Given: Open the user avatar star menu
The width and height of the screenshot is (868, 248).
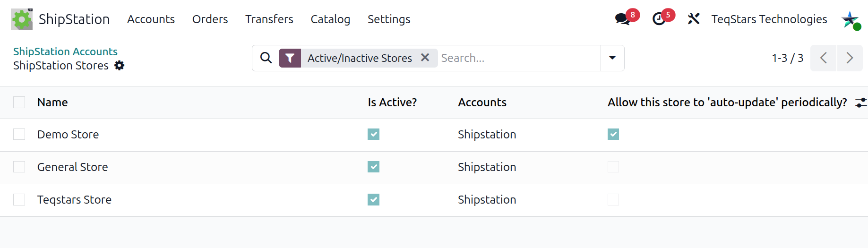Looking at the screenshot, I should (x=850, y=19).
